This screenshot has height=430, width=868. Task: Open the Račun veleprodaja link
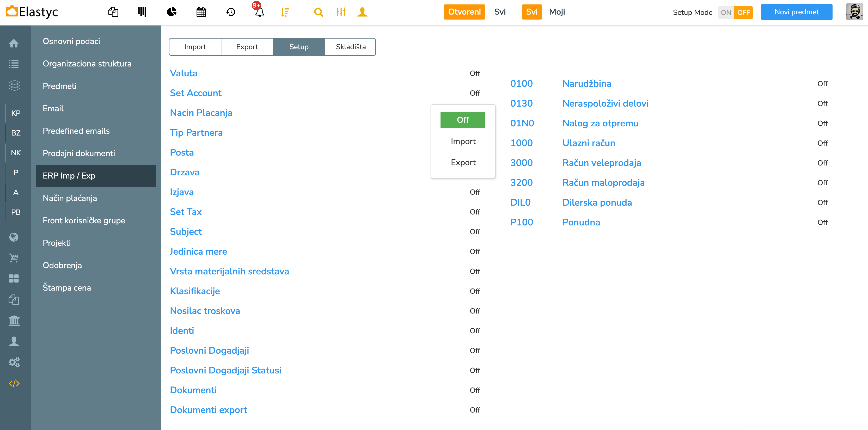pyautogui.click(x=601, y=163)
